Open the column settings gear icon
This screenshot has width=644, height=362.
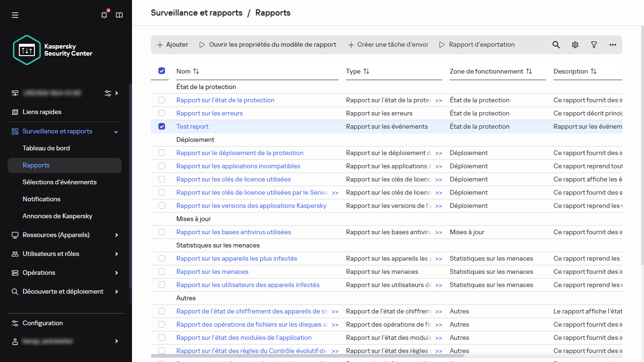(x=575, y=45)
